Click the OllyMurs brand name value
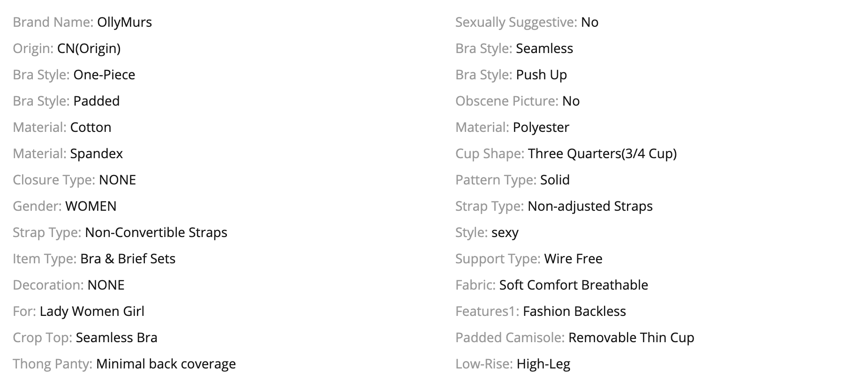The image size is (868, 391). 124,23
